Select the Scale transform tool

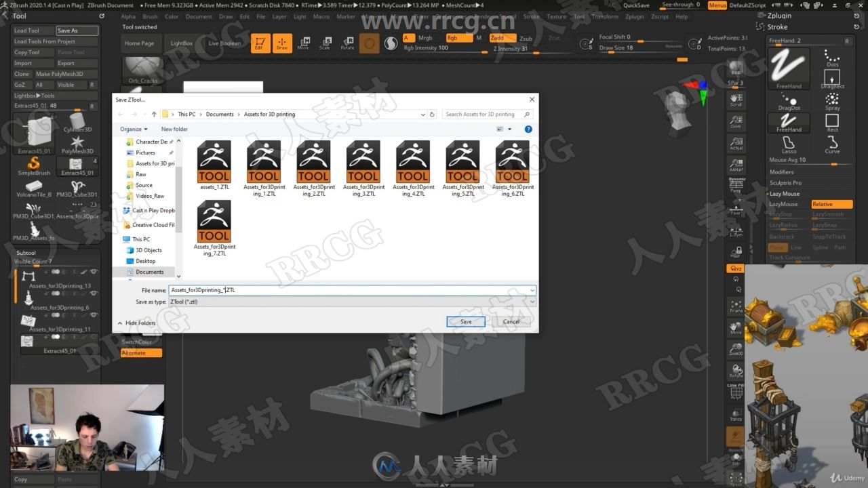325,43
